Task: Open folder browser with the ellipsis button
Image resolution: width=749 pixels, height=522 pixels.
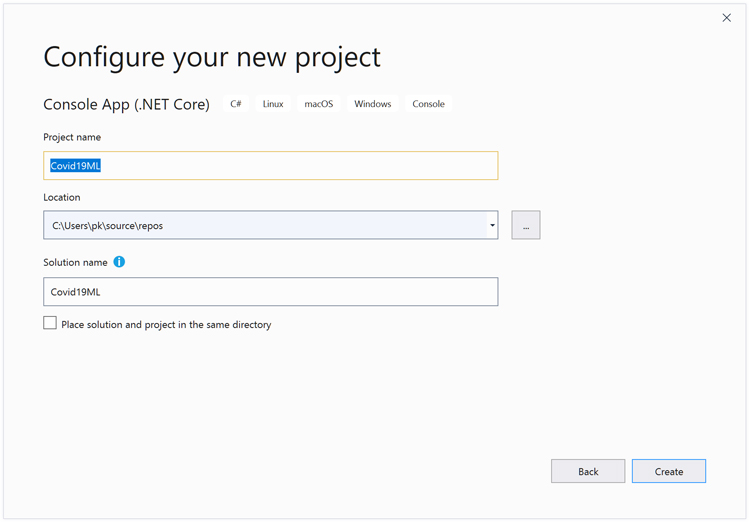Action: click(525, 225)
